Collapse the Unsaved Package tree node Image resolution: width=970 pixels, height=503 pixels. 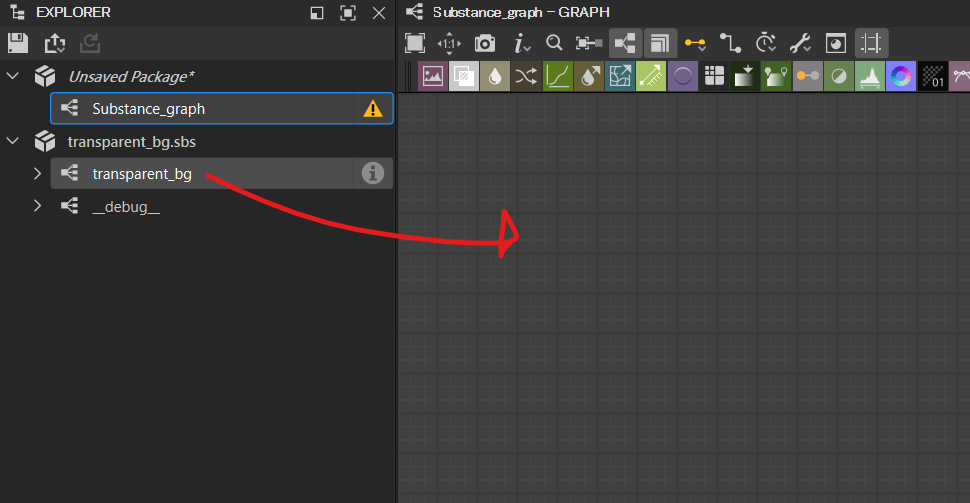[x=13, y=76]
